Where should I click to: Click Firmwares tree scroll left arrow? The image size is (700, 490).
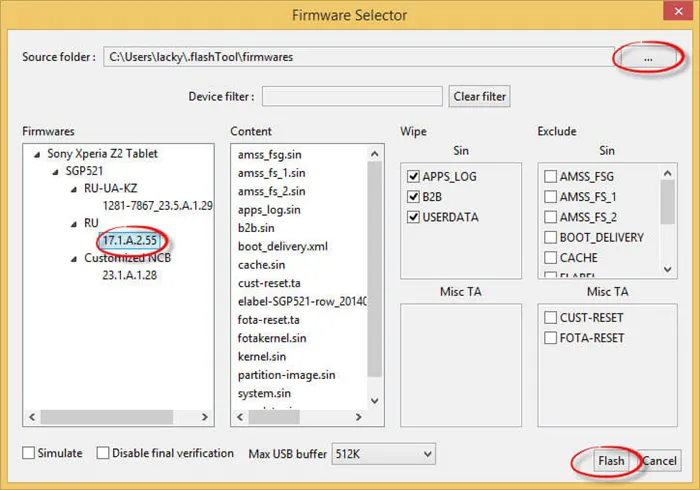click(x=32, y=417)
